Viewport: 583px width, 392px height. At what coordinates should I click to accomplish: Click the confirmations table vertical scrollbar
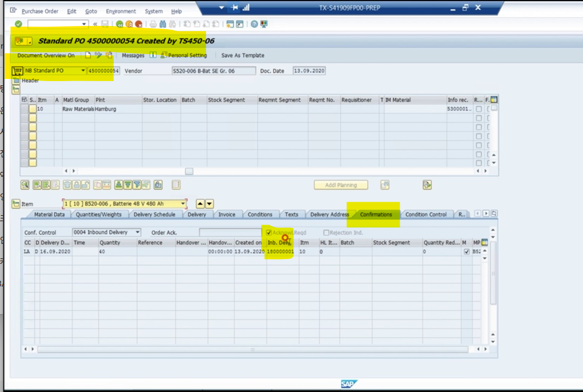click(493, 273)
